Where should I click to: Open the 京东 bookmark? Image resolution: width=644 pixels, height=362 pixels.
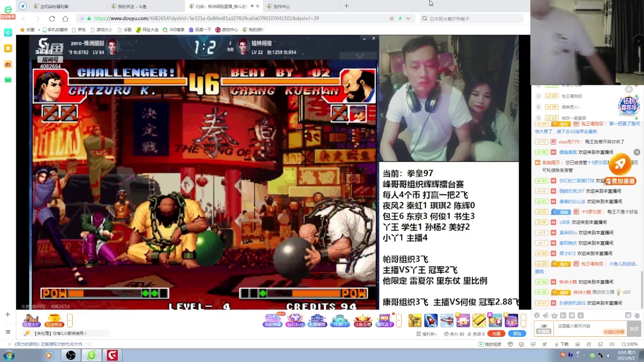pyautogui.click(x=79, y=30)
